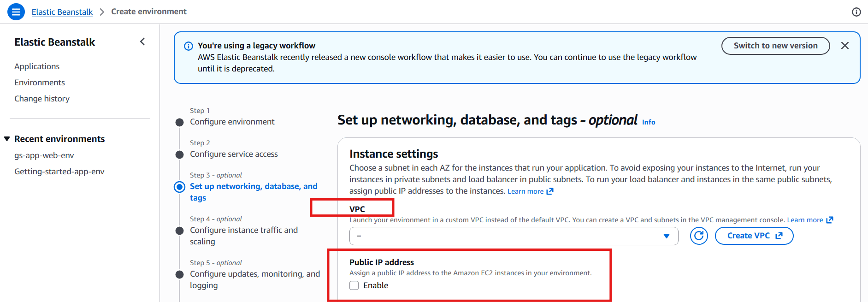This screenshot has width=868, height=302.
Task: Dismiss the legacy workflow banner
Action: [x=844, y=46]
